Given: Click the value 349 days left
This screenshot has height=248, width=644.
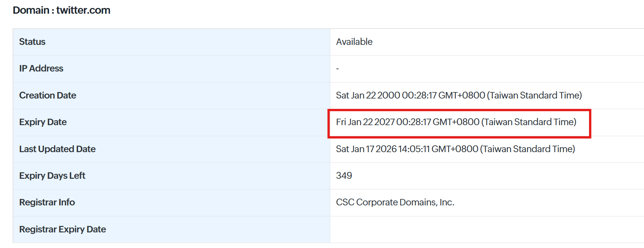Looking at the screenshot, I should pyautogui.click(x=344, y=176).
